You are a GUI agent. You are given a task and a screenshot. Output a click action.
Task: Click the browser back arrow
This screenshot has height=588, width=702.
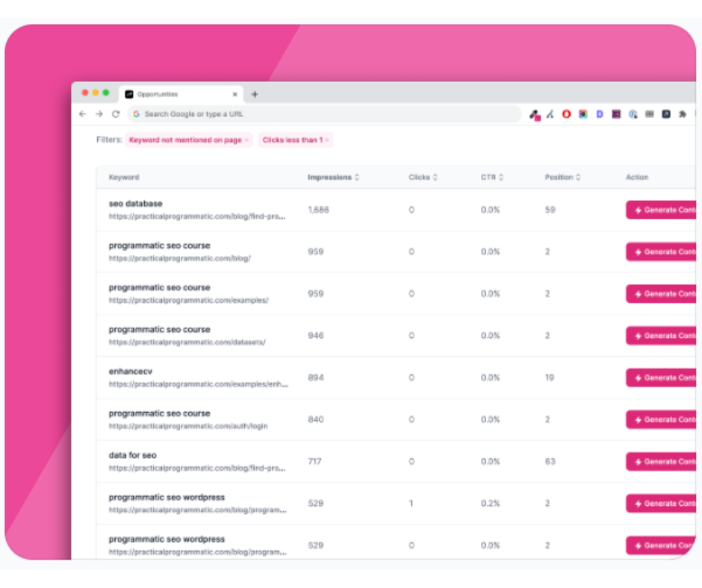[x=82, y=114]
